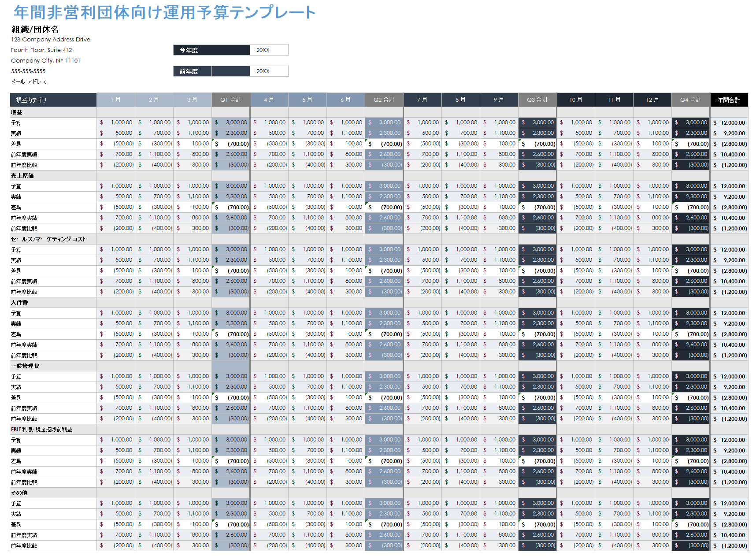Click その他 前年度比較 Q4 合計 cell
The width and height of the screenshot is (756, 556).
click(691, 546)
